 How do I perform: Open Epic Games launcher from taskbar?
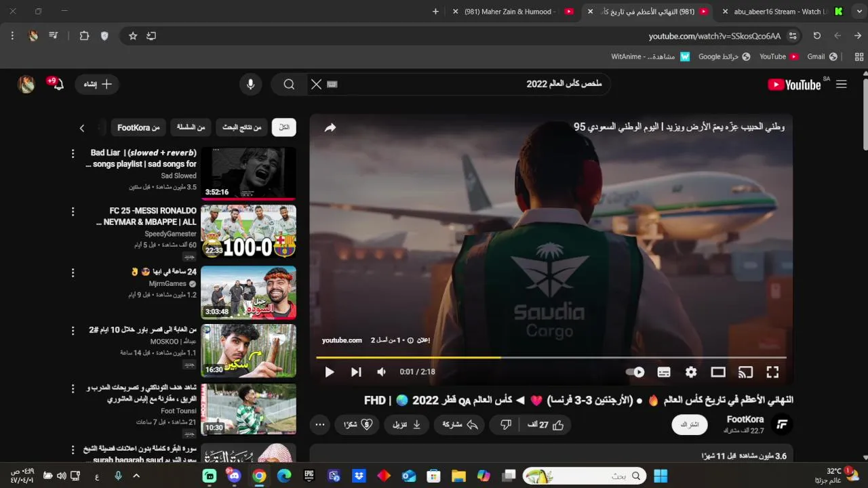point(309,476)
